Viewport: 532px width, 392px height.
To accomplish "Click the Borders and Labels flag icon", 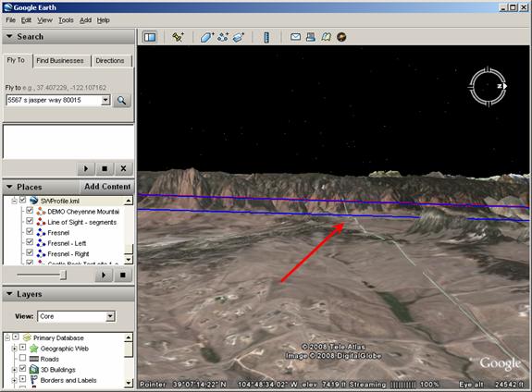I will [34, 380].
